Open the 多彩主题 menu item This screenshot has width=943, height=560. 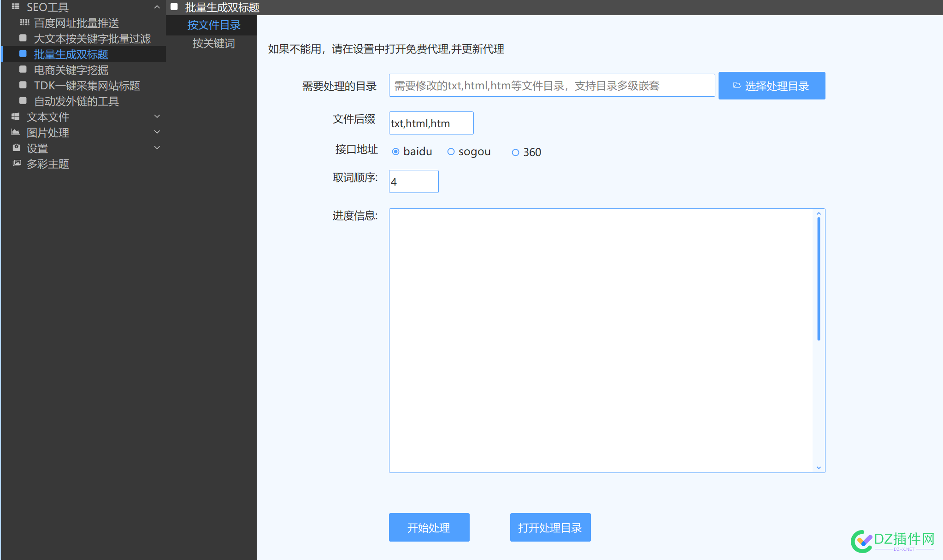point(48,164)
